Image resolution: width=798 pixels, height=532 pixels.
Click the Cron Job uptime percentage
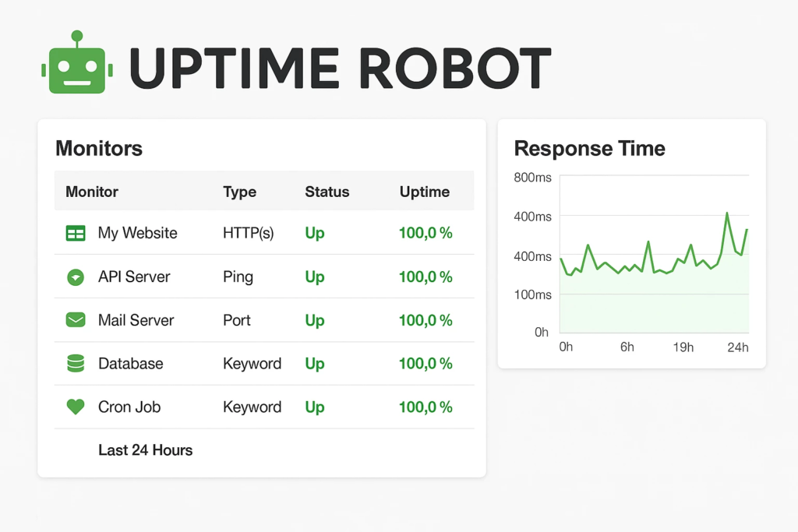click(x=425, y=407)
